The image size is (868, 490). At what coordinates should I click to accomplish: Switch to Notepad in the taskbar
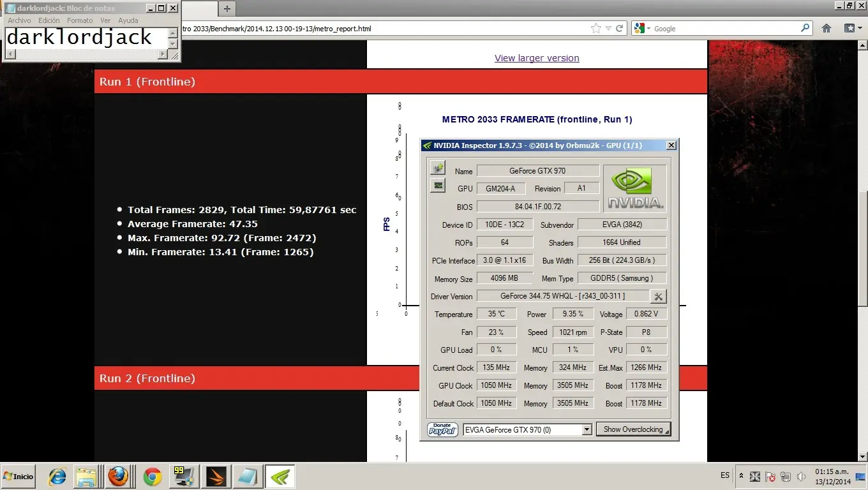tap(246, 477)
